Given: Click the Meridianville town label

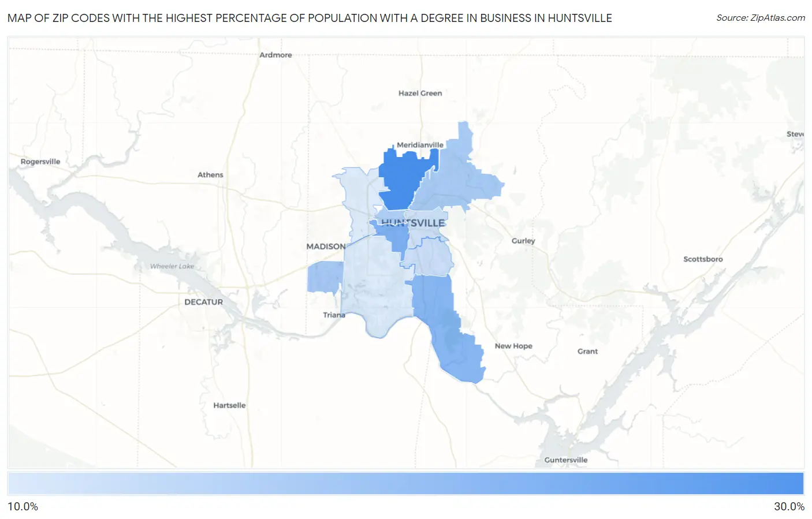Looking at the screenshot, I should (420, 145).
